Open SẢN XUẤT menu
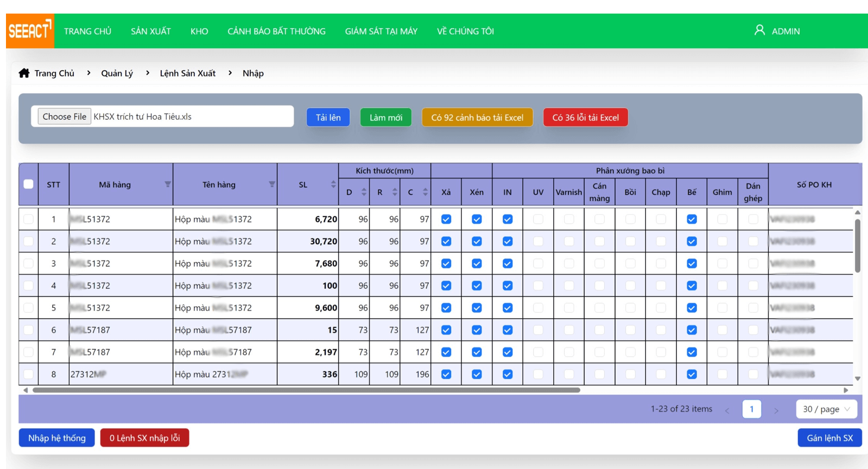 click(x=151, y=31)
